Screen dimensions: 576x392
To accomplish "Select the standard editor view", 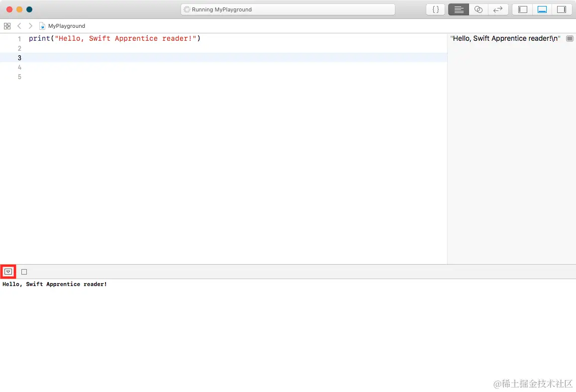I will (459, 9).
